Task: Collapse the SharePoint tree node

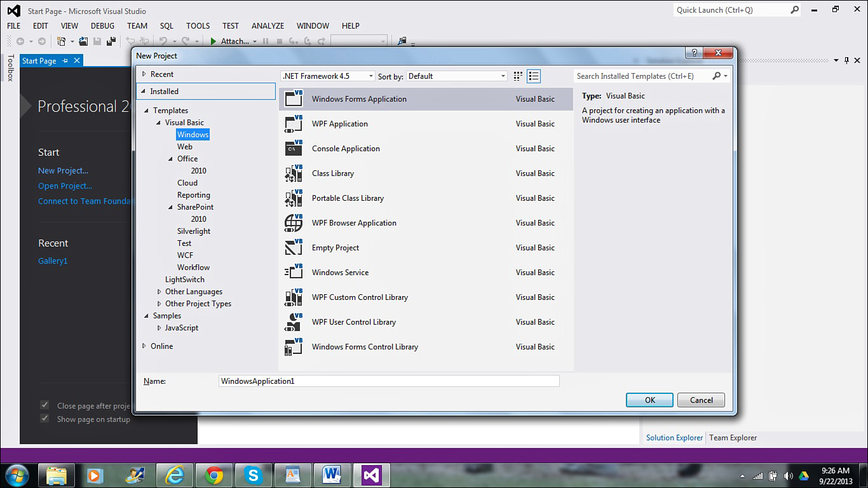Action: 171,207
